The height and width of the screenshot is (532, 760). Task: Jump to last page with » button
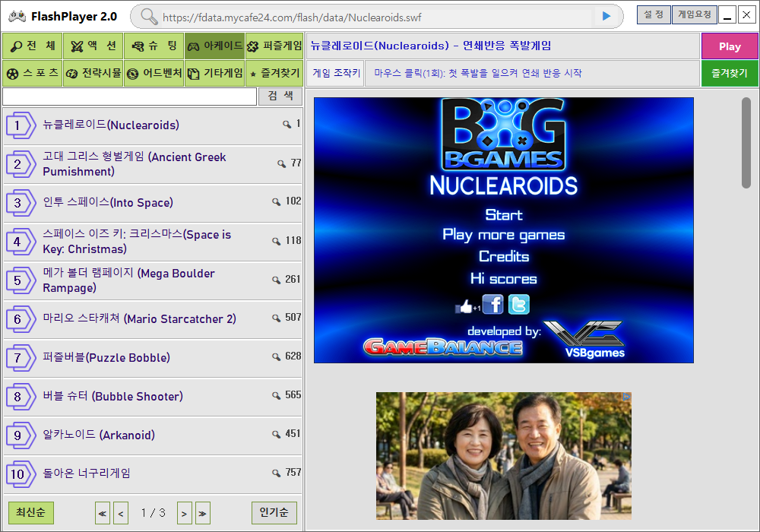203,513
